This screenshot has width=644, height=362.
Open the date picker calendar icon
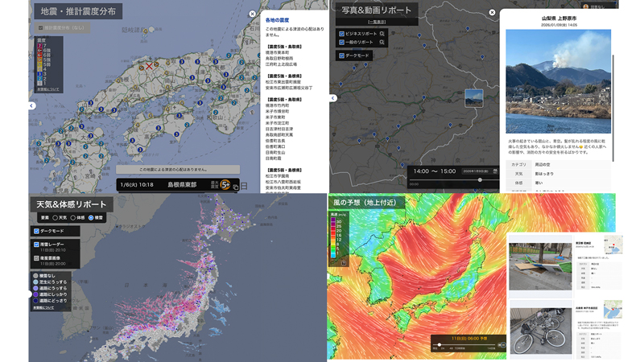click(494, 171)
